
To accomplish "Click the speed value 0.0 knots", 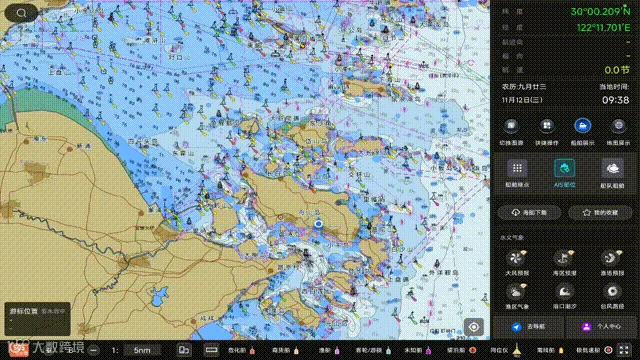I will [617, 70].
